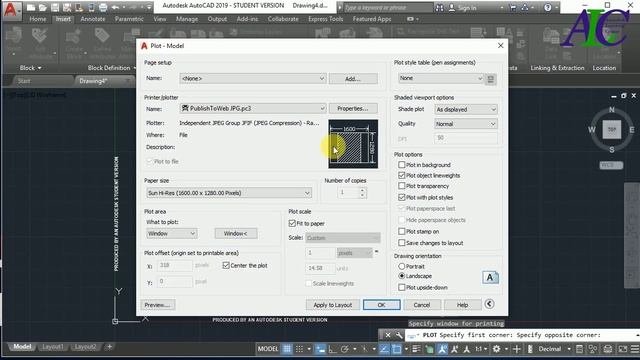Click the Window< button
This screenshot has width=640, height=360.
coord(236,233)
